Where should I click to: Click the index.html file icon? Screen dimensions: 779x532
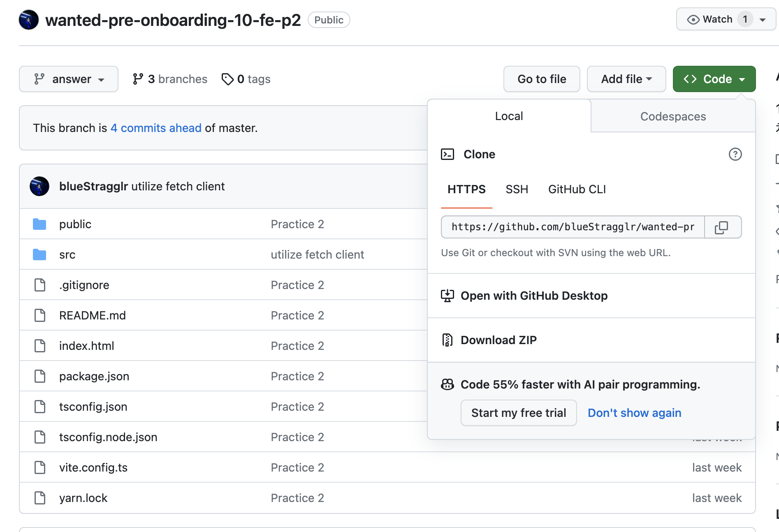[x=40, y=346]
